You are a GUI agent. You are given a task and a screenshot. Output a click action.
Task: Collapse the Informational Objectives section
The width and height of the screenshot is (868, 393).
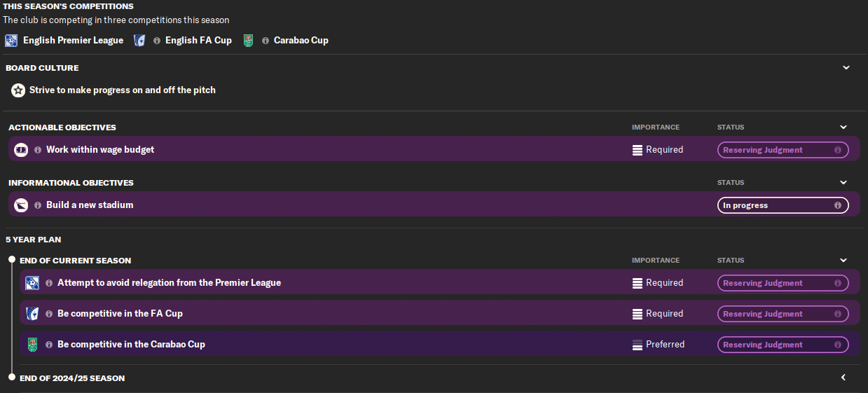click(843, 183)
